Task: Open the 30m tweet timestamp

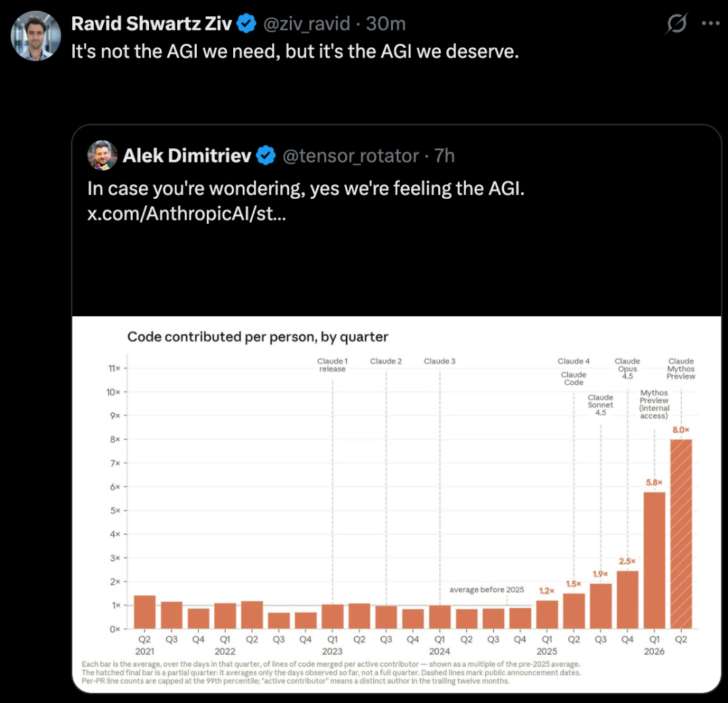Action: [x=386, y=24]
